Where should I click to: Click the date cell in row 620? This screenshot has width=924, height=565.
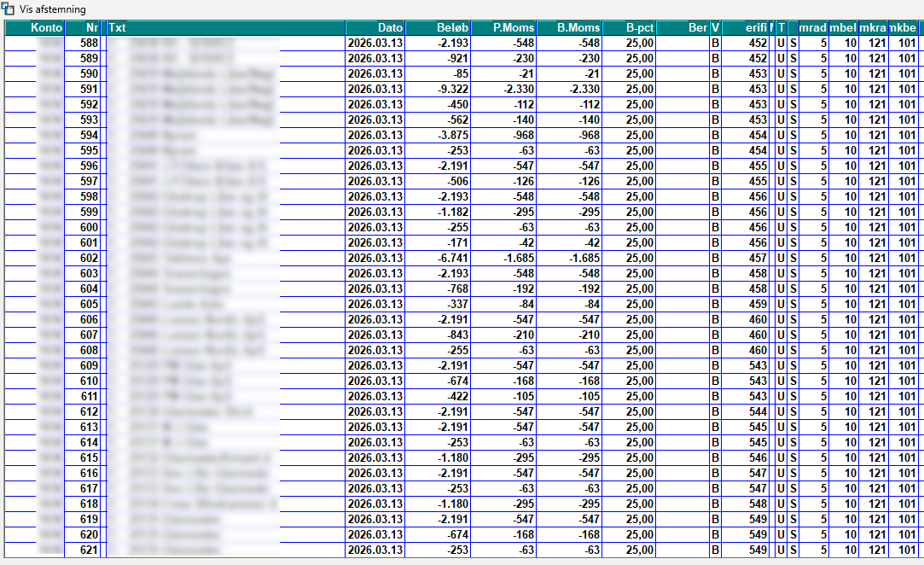(375, 535)
